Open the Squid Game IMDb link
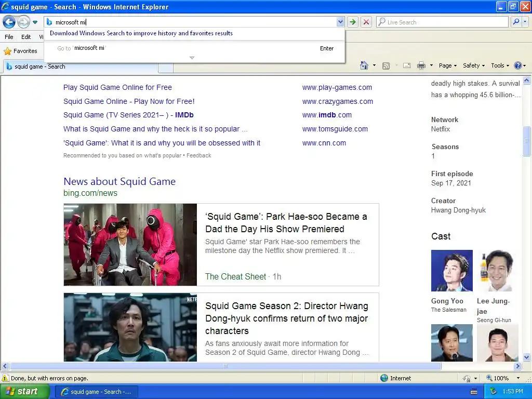532x399 pixels. click(128, 115)
